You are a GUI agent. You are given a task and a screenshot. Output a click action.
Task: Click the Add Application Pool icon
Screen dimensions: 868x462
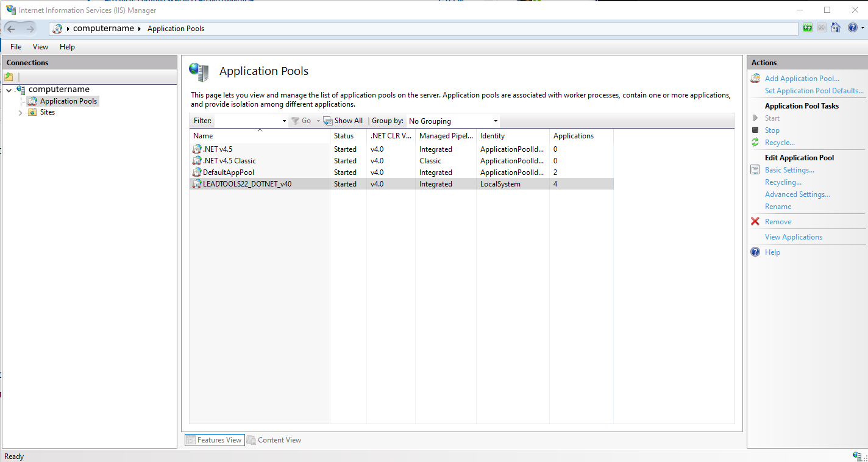[x=755, y=79]
